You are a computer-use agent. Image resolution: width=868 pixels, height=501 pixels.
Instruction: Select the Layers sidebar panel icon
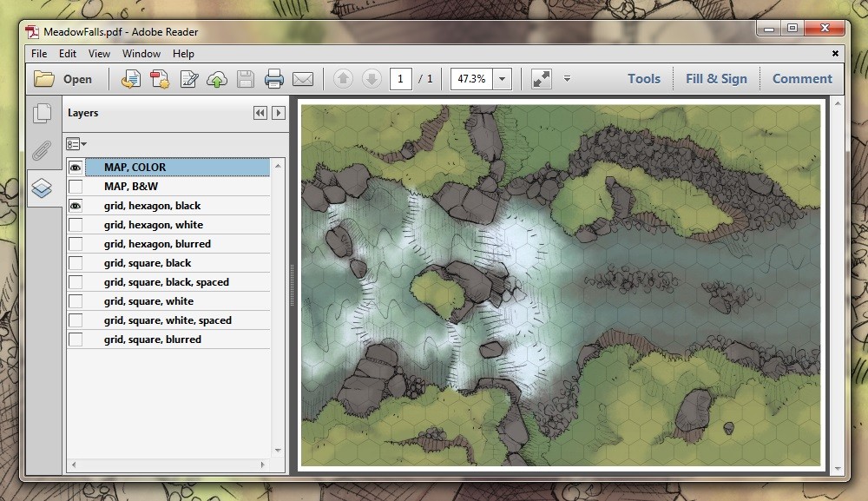coord(42,188)
